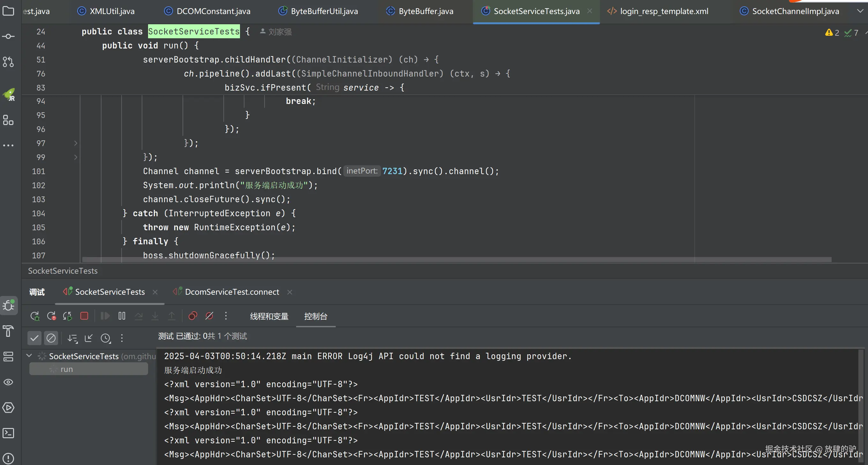Image resolution: width=868 pixels, height=465 pixels.
Task: Close the DcomServiceTest.connect debug tab
Action: click(289, 292)
